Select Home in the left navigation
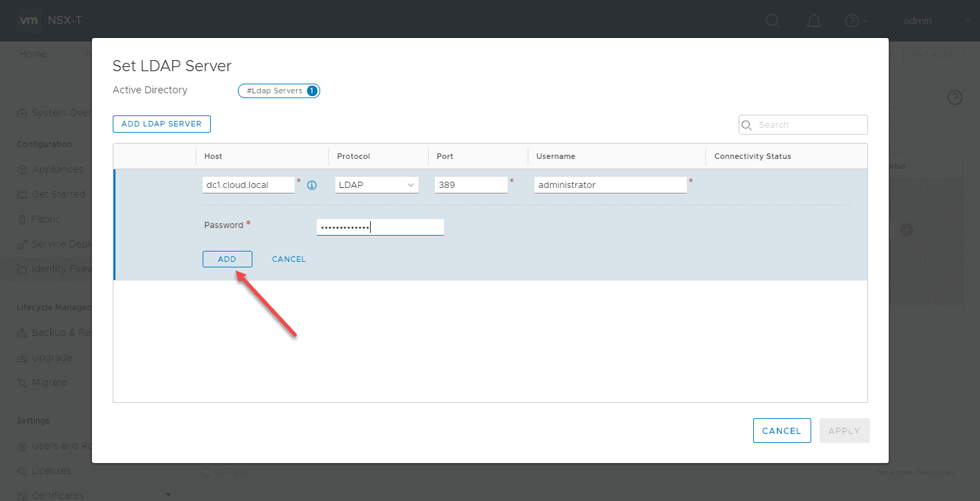This screenshot has height=501, width=980. coord(33,53)
